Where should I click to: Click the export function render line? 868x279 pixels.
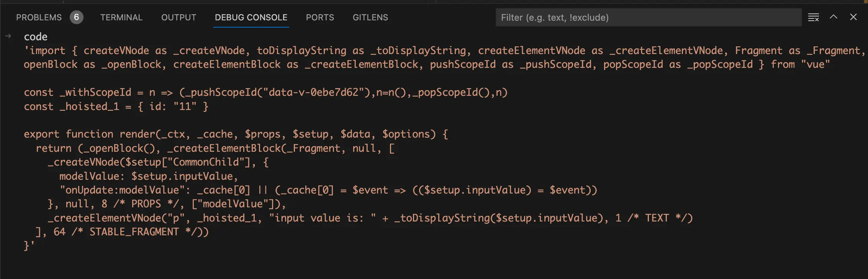[236, 134]
